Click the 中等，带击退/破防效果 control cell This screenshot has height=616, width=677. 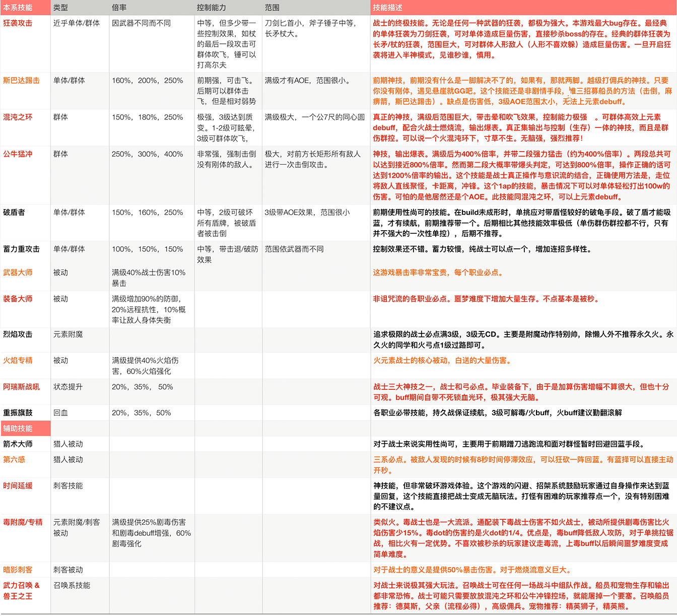(228, 253)
